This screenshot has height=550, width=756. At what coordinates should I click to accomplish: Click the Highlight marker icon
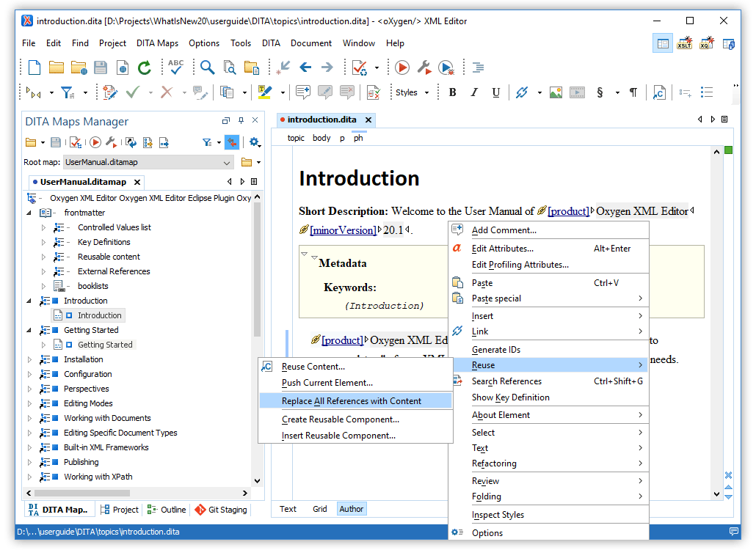[x=265, y=92]
